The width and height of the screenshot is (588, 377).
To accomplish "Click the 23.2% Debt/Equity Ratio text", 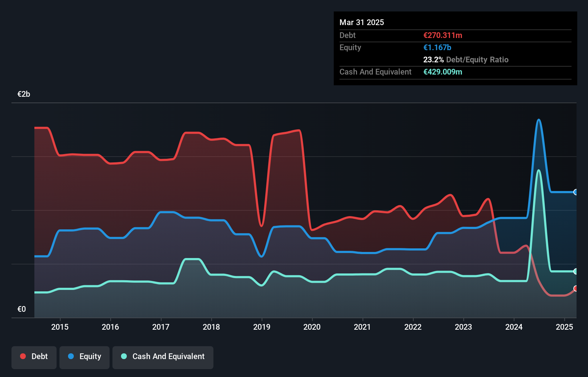I will [466, 59].
